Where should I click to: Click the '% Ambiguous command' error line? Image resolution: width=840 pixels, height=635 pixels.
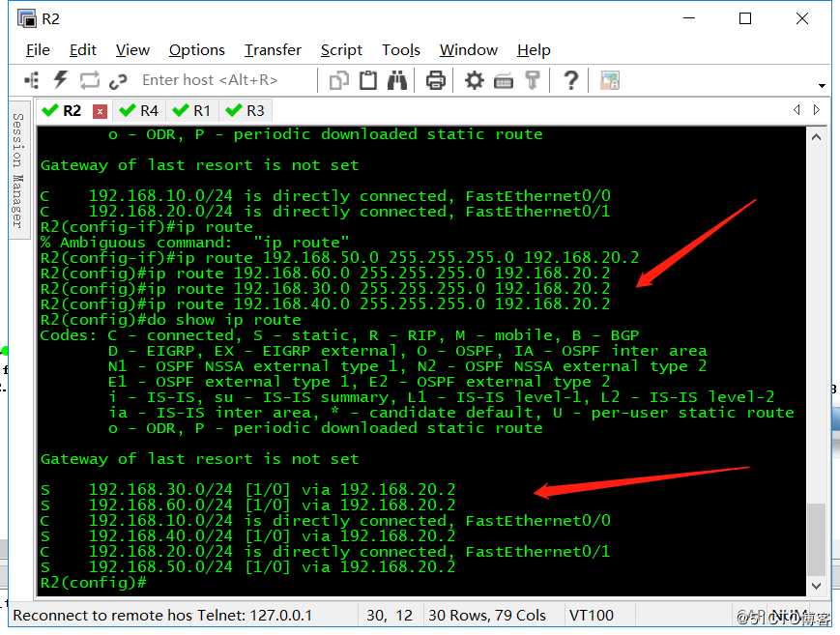[194, 243]
